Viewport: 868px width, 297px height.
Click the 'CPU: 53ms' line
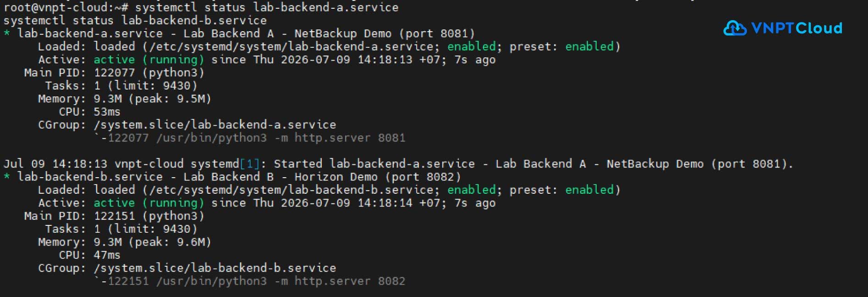[x=89, y=112]
